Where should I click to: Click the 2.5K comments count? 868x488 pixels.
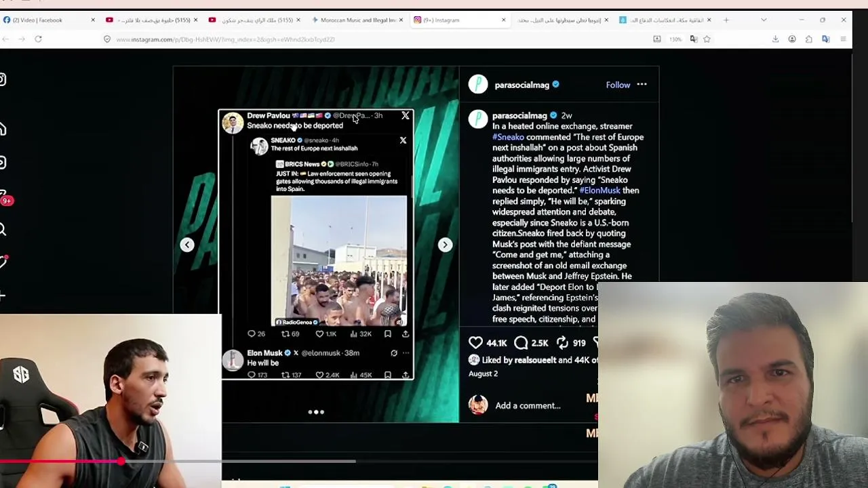click(540, 343)
